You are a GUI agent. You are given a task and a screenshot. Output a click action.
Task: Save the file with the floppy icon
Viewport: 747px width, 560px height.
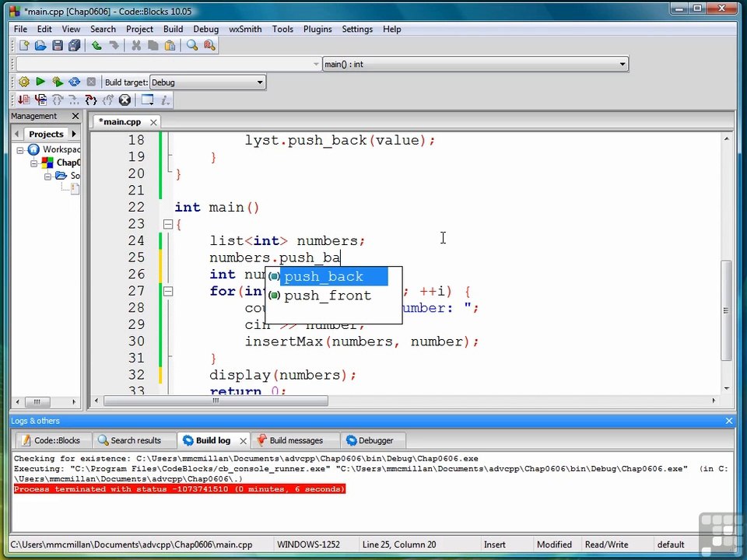pyautogui.click(x=58, y=45)
